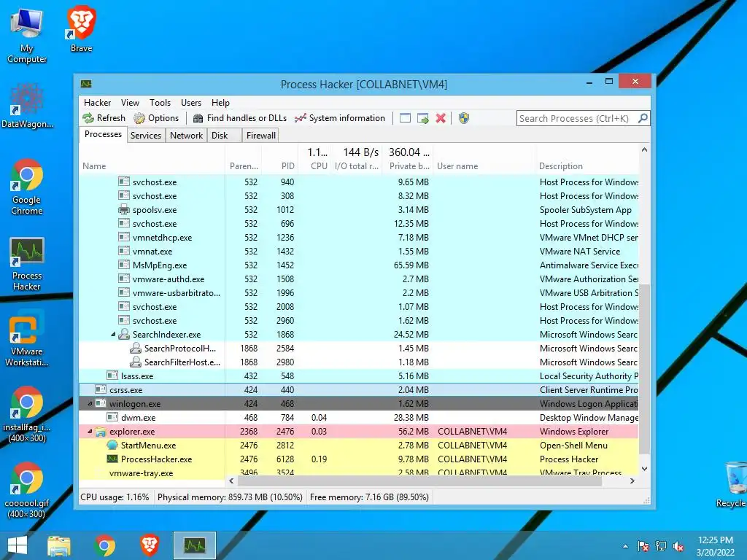Select the Processes tab

pos(103,134)
